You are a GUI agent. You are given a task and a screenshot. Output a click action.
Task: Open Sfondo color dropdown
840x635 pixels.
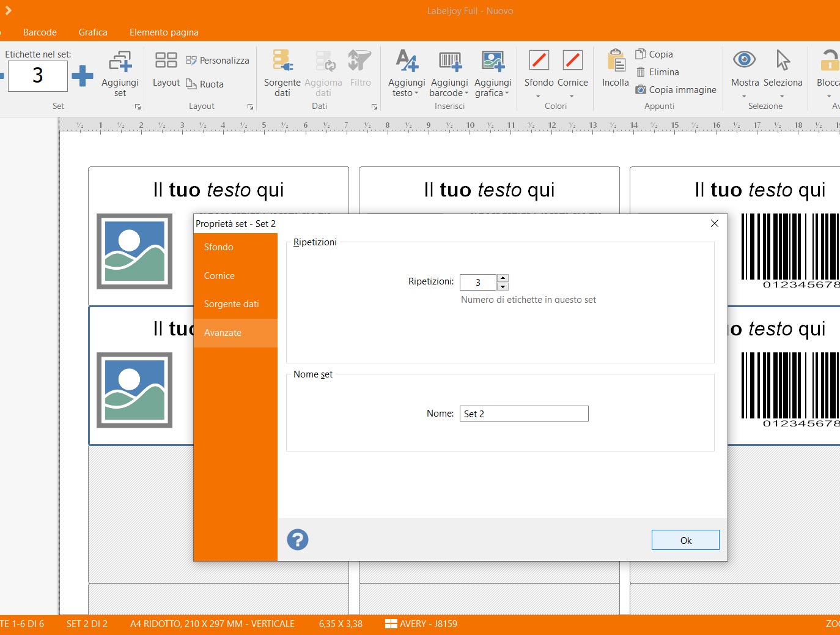click(x=539, y=96)
